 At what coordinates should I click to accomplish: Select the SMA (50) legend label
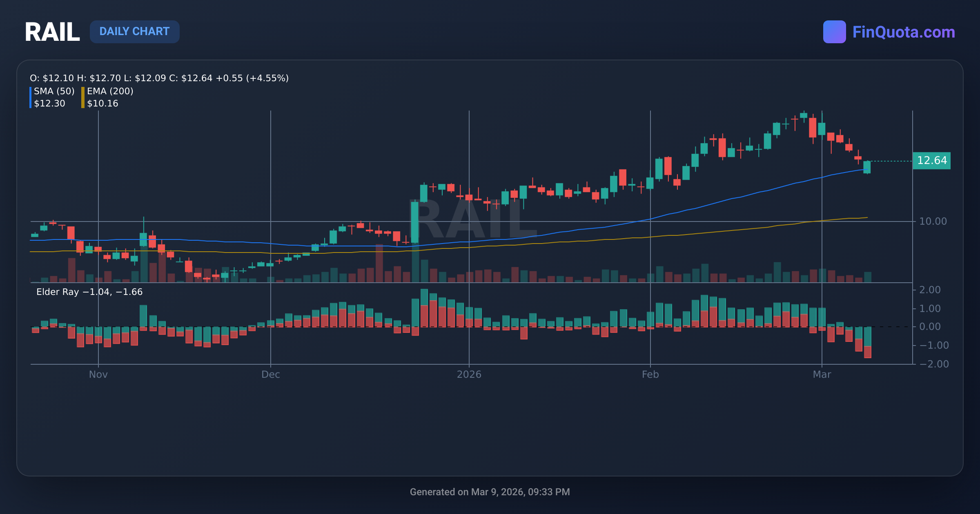coord(54,91)
